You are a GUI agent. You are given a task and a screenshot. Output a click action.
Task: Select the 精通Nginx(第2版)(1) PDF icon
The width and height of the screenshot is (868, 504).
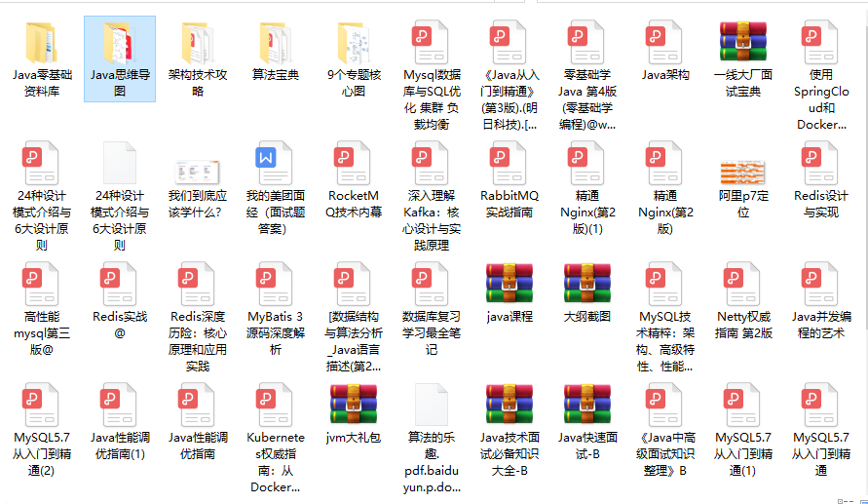(x=586, y=163)
